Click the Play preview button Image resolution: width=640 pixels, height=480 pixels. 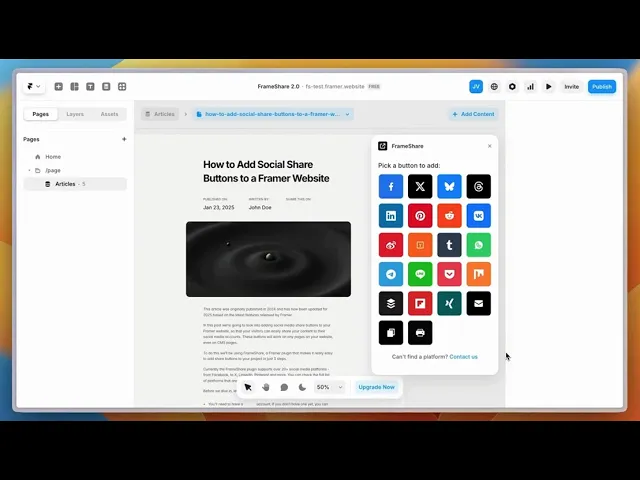point(549,87)
